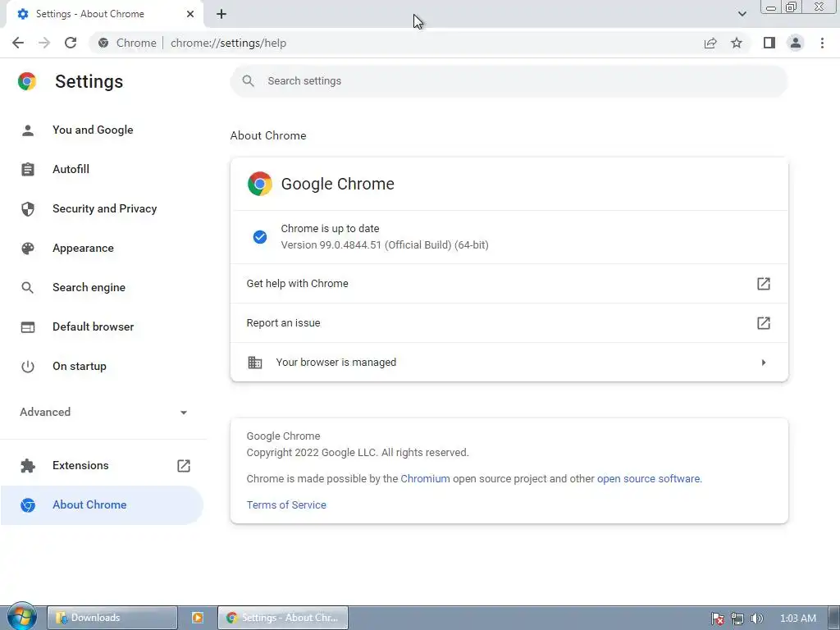840x630 pixels.
Task: Open the Terms of Service link
Action: 286,505
